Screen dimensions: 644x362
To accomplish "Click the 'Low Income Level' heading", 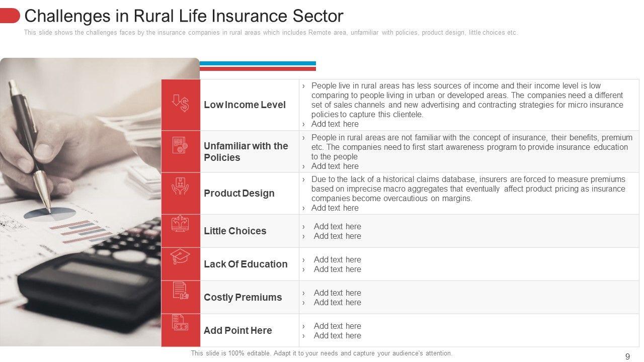I will point(245,105).
